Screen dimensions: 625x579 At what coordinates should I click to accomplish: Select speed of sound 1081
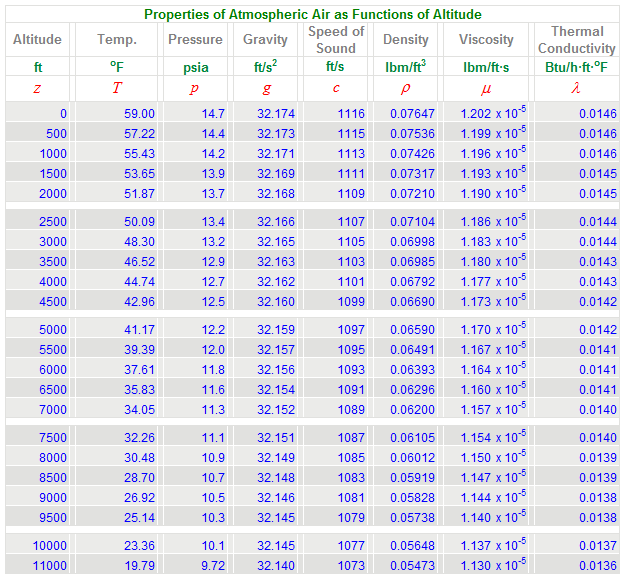(x=351, y=498)
